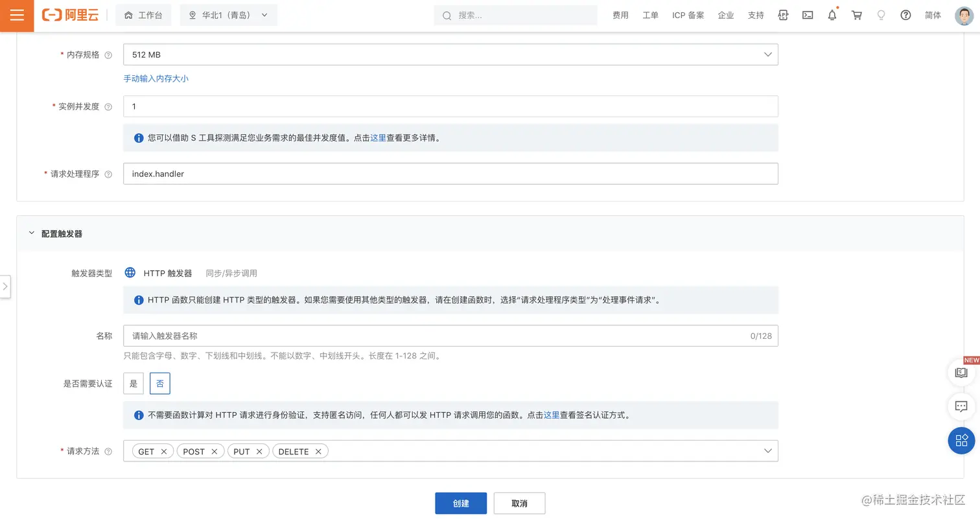Click the instance concurrency help icon
Screen dimensions: 980x521
(x=108, y=107)
